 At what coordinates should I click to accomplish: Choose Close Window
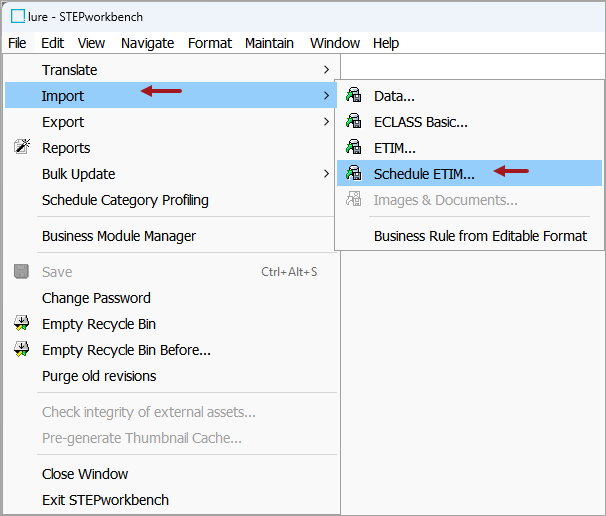[x=171, y=473]
